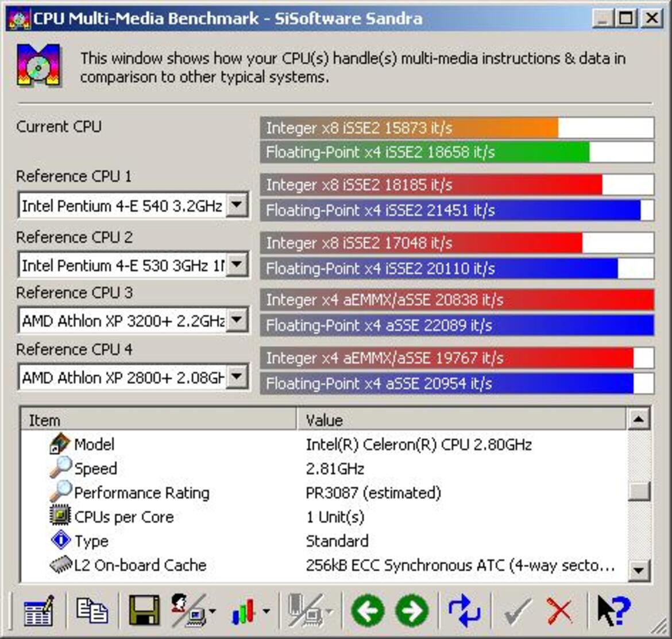Click the Speed row magnifier icon

[60, 467]
